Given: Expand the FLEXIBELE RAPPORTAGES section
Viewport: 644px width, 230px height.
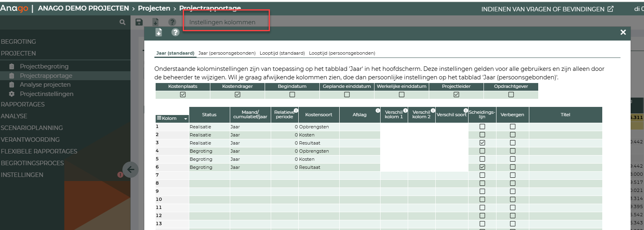Looking at the screenshot, I should [x=39, y=151].
